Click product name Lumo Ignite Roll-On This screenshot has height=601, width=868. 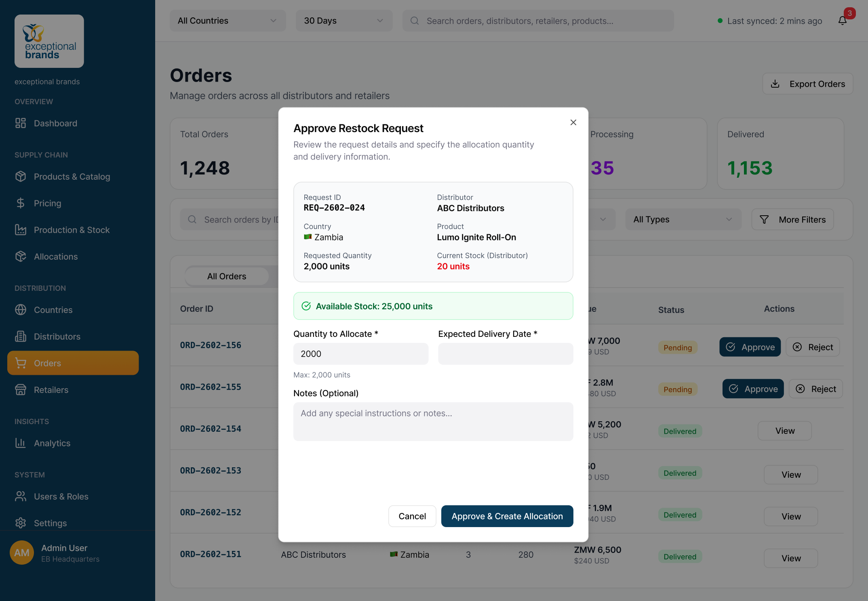click(x=476, y=237)
